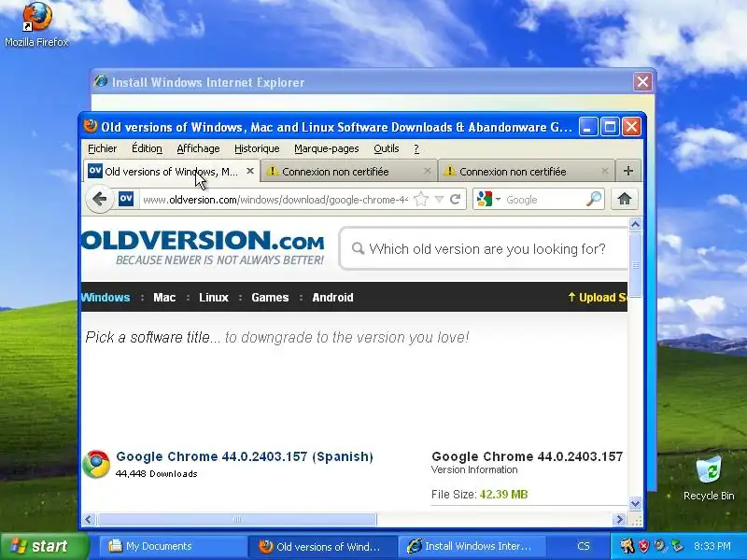
Task: Open the Windows Start menu
Action: coord(44,546)
